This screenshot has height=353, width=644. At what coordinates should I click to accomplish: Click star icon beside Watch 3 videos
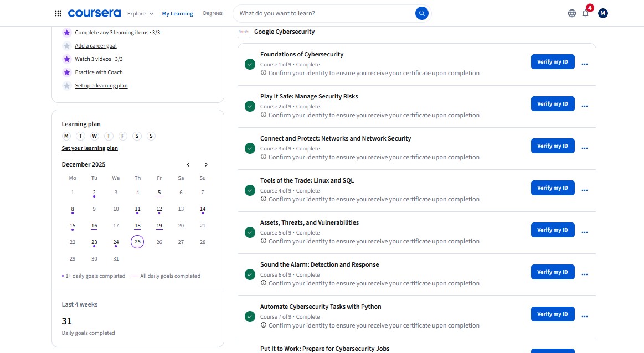(66, 59)
